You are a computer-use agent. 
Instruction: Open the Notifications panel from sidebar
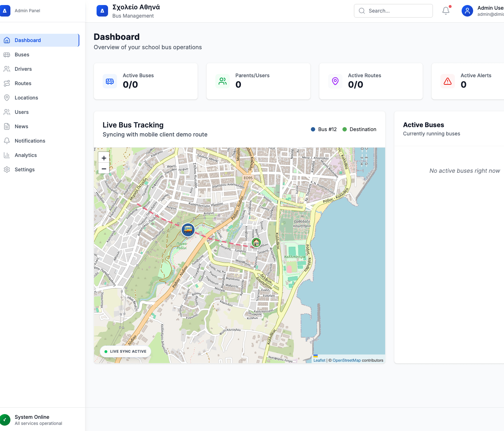tap(30, 140)
